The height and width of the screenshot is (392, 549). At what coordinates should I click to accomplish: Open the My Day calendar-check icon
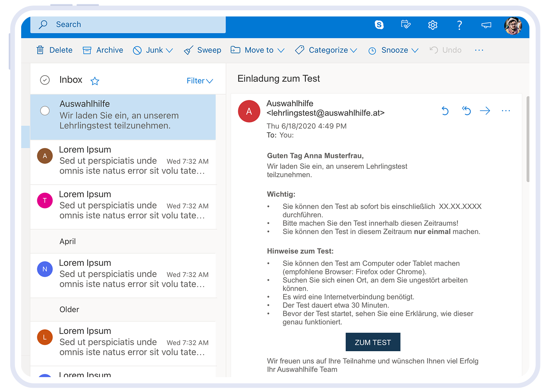(406, 25)
